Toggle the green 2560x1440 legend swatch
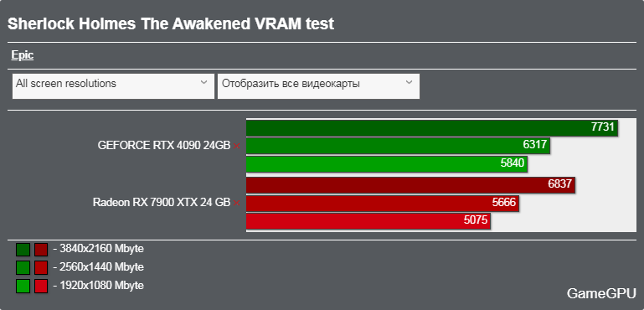Screen dimensions: 644x310 tap(23, 267)
